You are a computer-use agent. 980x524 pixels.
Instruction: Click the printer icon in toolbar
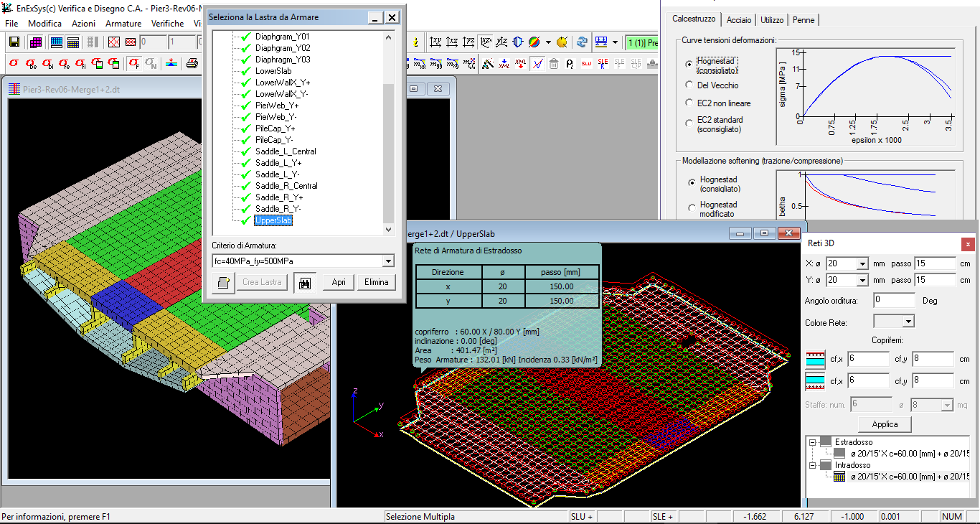tap(192, 63)
